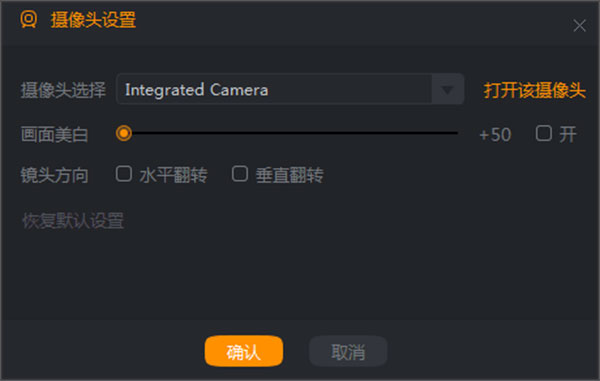Open the camera dropdown arrow
The height and width of the screenshot is (381, 600).
447,90
